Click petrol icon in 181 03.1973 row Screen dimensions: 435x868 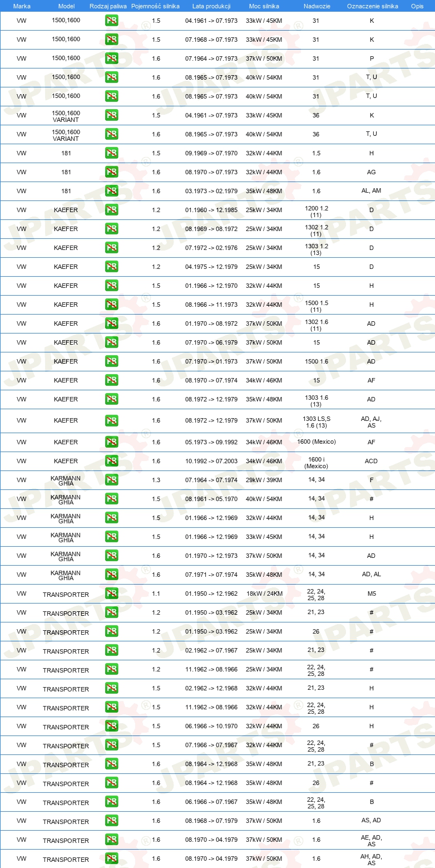(x=111, y=191)
